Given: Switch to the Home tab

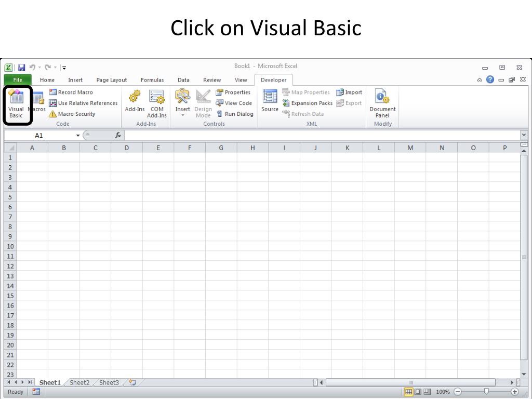Looking at the screenshot, I should click(x=47, y=80).
